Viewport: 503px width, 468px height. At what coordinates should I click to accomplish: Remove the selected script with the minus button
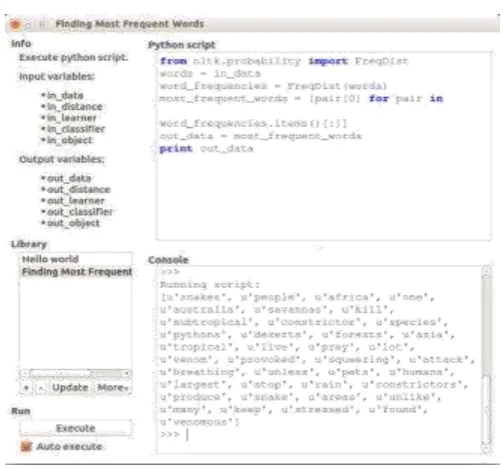(41, 388)
